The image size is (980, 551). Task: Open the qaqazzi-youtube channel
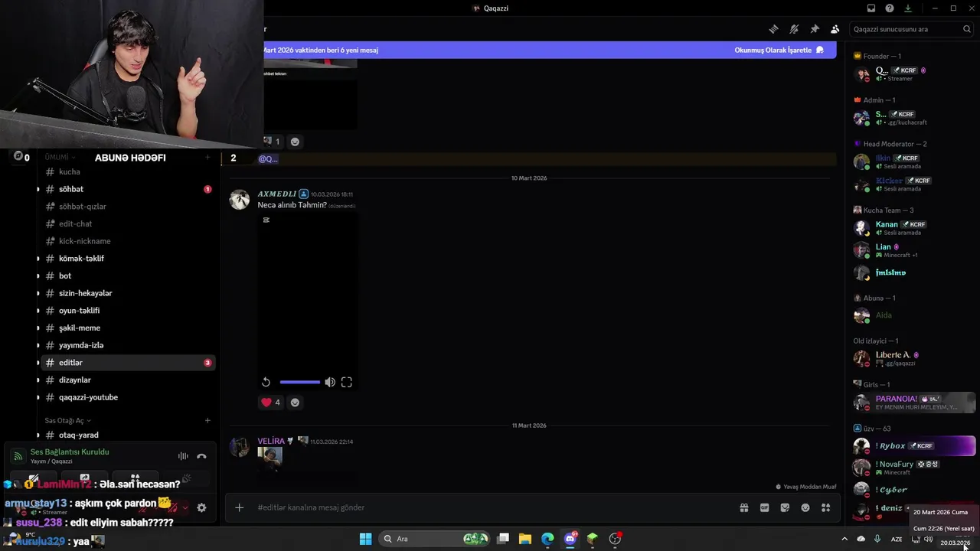(126, 397)
